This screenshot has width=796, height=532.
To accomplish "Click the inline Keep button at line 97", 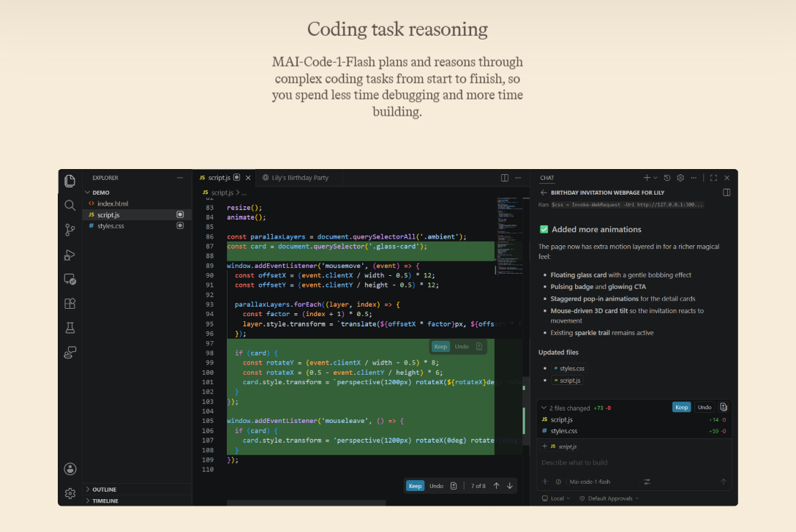I will [440, 346].
